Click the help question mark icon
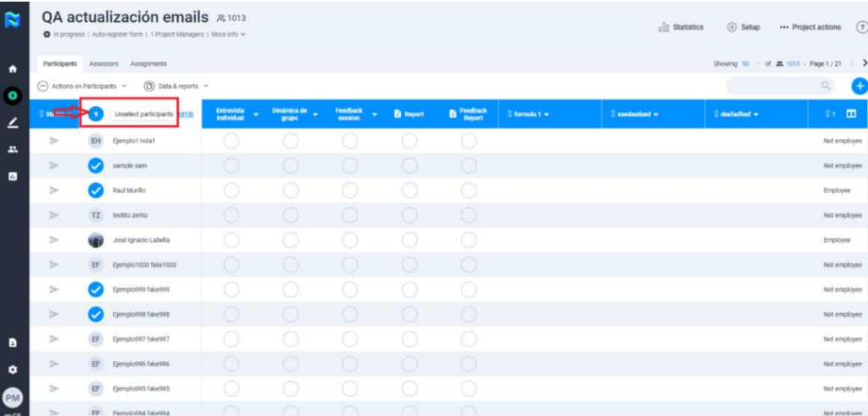 [x=862, y=27]
